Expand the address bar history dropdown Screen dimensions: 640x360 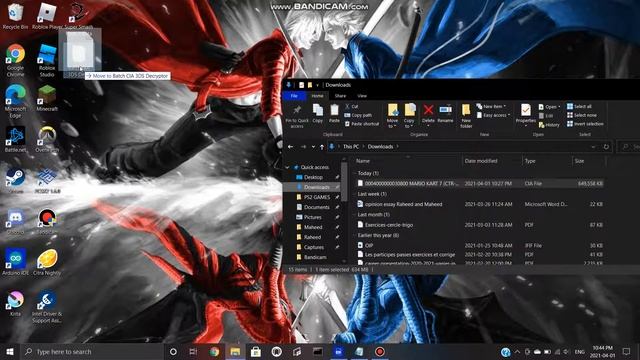click(593, 147)
